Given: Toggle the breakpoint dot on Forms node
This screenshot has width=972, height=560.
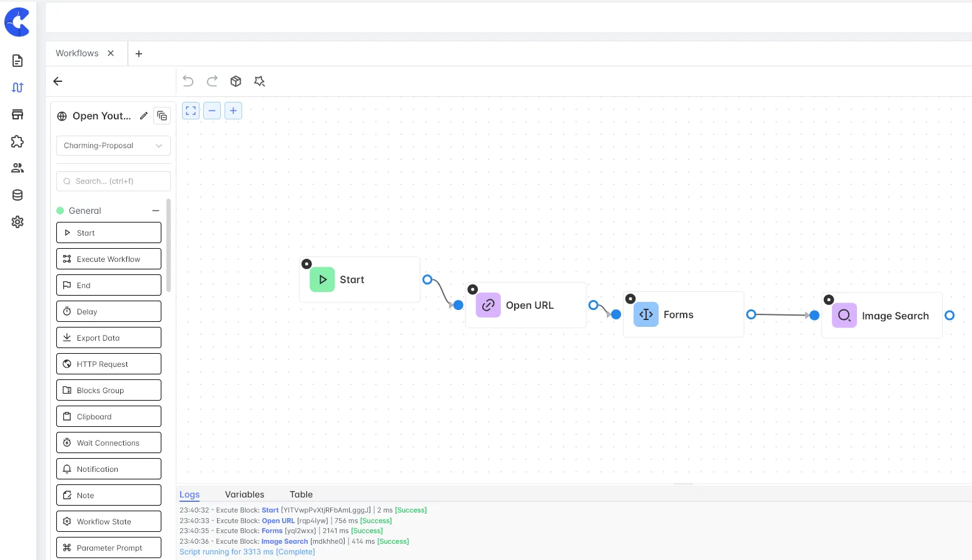Looking at the screenshot, I should pos(630,299).
